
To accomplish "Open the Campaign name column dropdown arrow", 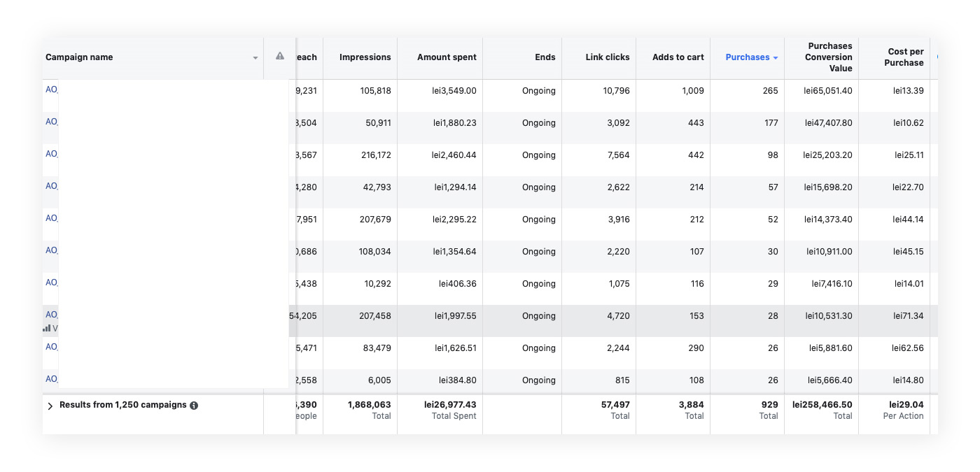I will pos(255,58).
